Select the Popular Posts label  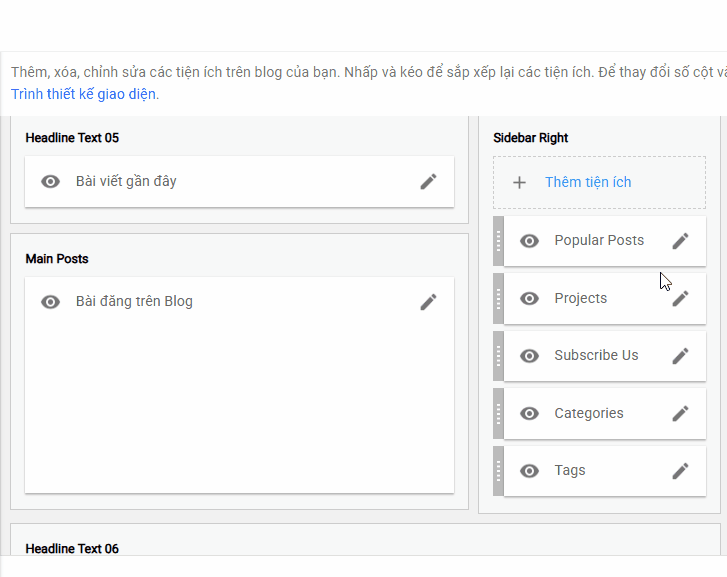pyautogui.click(x=599, y=240)
